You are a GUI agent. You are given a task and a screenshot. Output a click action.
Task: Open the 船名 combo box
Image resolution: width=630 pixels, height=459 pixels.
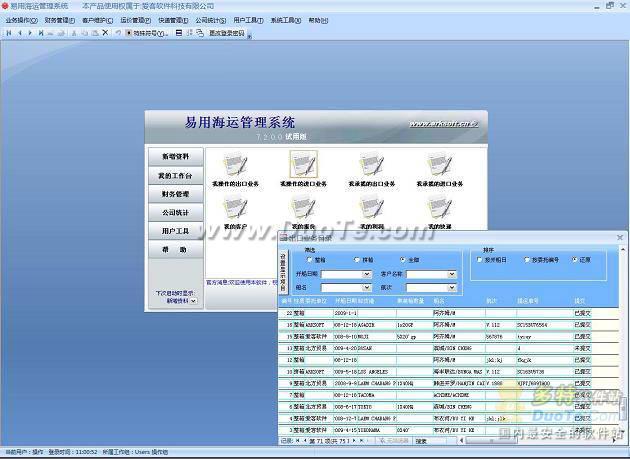click(368, 287)
